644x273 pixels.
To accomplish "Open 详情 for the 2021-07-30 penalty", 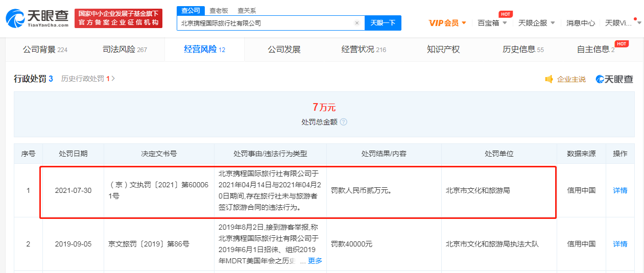I will [620, 190].
